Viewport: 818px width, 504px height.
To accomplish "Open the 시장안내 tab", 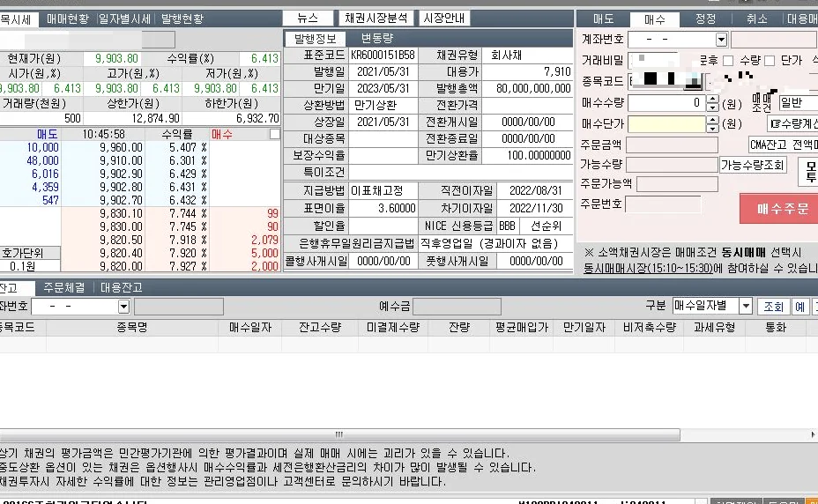I will click(444, 19).
